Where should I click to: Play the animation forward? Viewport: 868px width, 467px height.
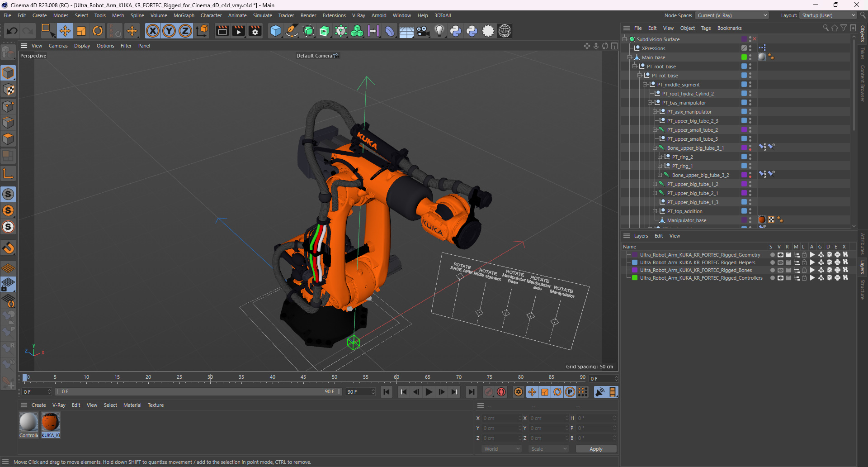click(x=429, y=392)
